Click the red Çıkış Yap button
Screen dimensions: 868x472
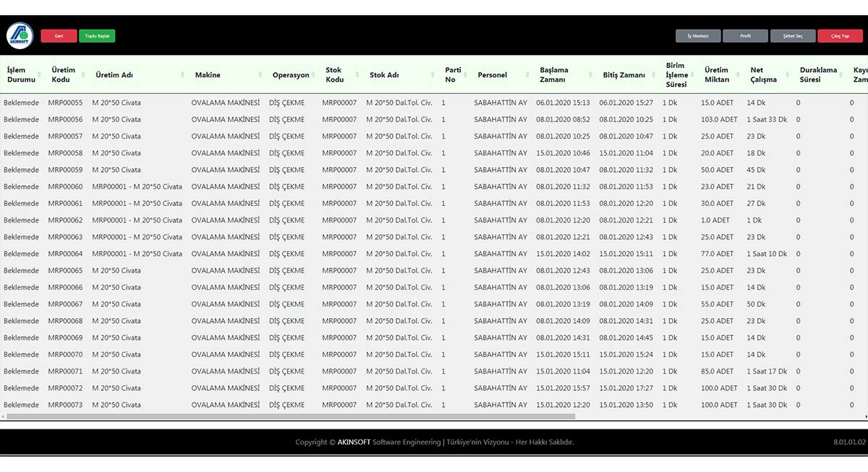[840, 35]
